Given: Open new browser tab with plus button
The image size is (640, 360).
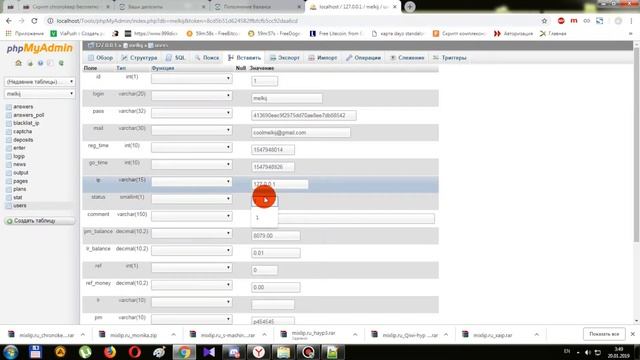Looking at the screenshot, I should (x=410, y=7).
